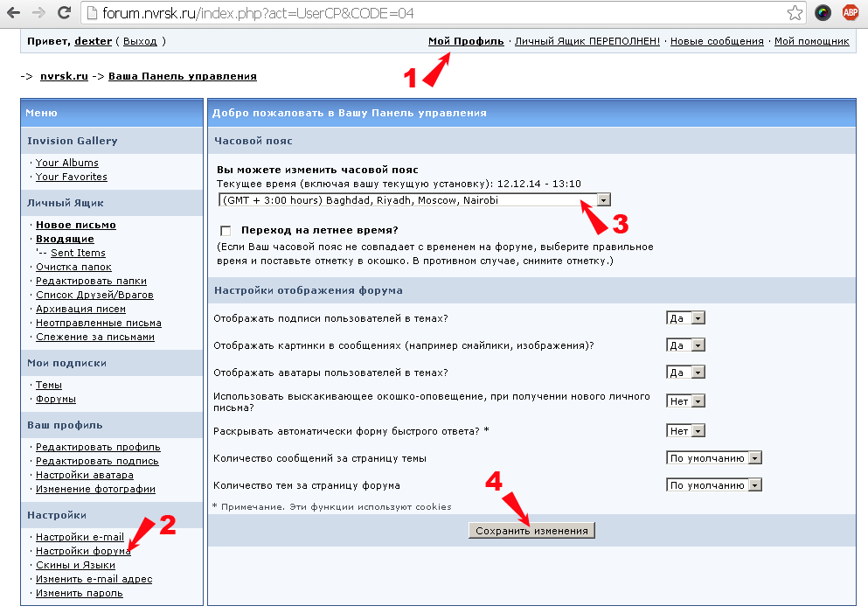Screen dimensions: 868x613
Task: Click the Выход logout link
Action: coord(140,41)
